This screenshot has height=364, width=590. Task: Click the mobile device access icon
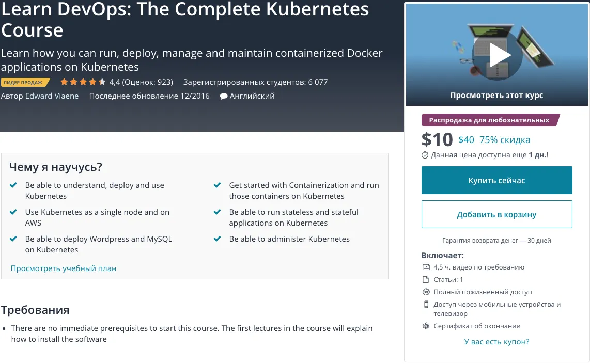[426, 304]
